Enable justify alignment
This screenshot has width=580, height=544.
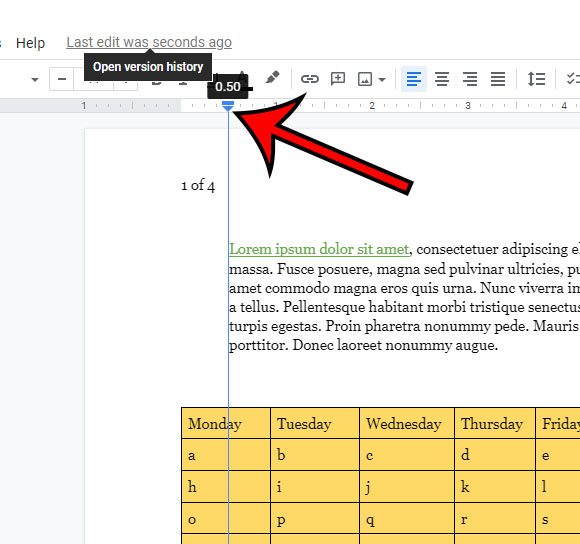[498, 79]
